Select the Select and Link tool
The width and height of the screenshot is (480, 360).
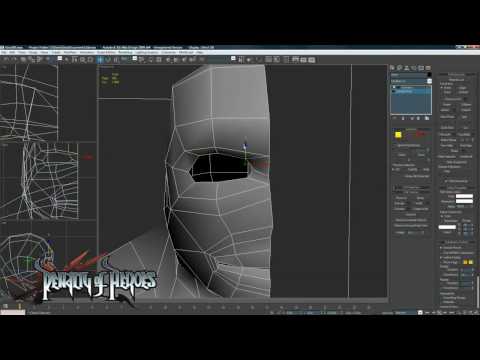(x=23, y=60)
